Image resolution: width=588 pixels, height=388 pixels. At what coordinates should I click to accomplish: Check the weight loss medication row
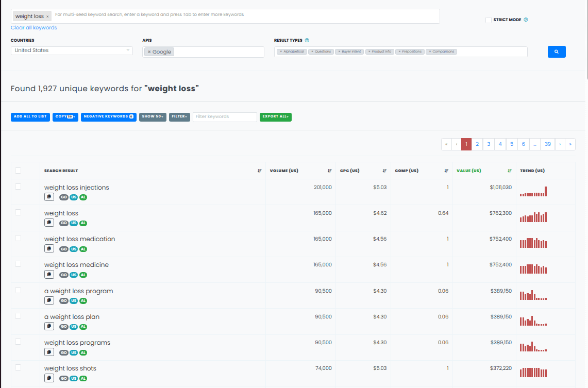click(x=18, y=239)
